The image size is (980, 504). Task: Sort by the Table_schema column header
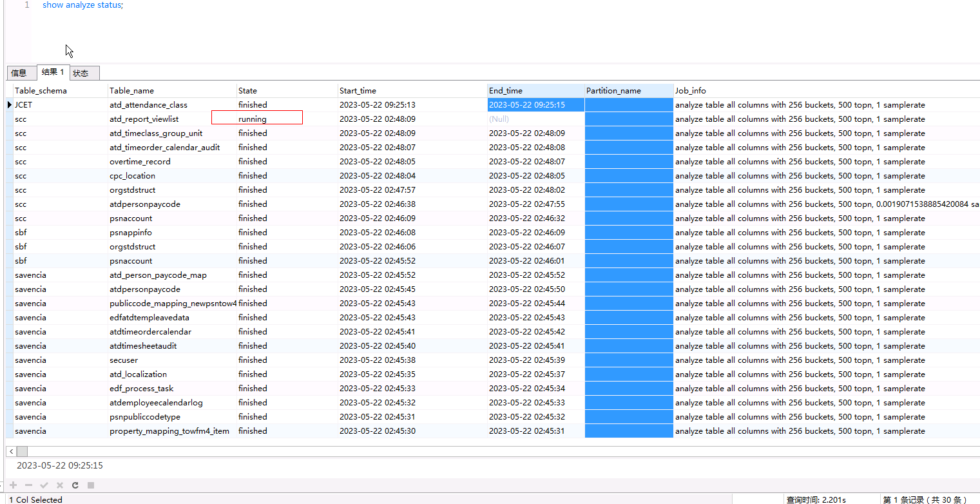click(x=41, y=91)
